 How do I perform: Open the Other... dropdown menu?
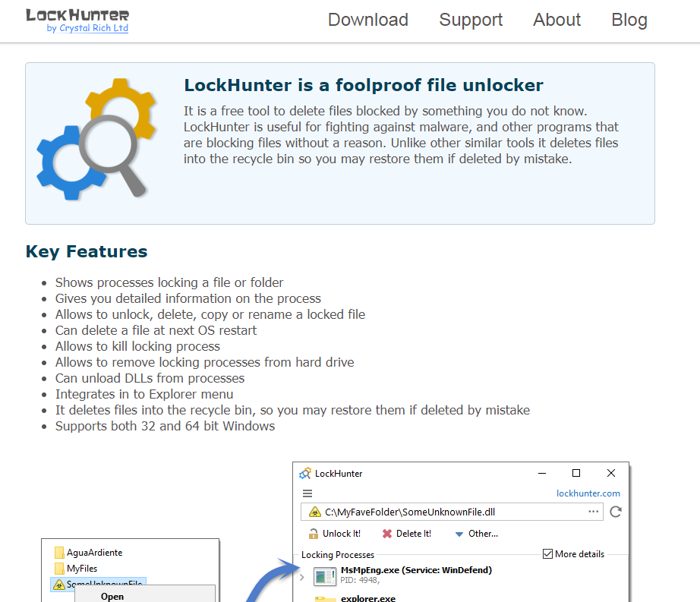coord(476,534)
